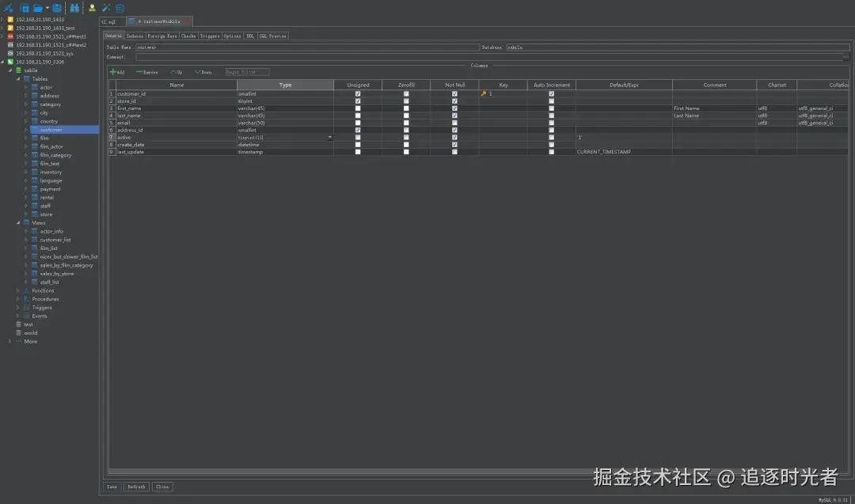Viewport: 855px width, 504px height.
Task: Click the Remove column icon
Action: pyautogui.click(x=146, y=72)
